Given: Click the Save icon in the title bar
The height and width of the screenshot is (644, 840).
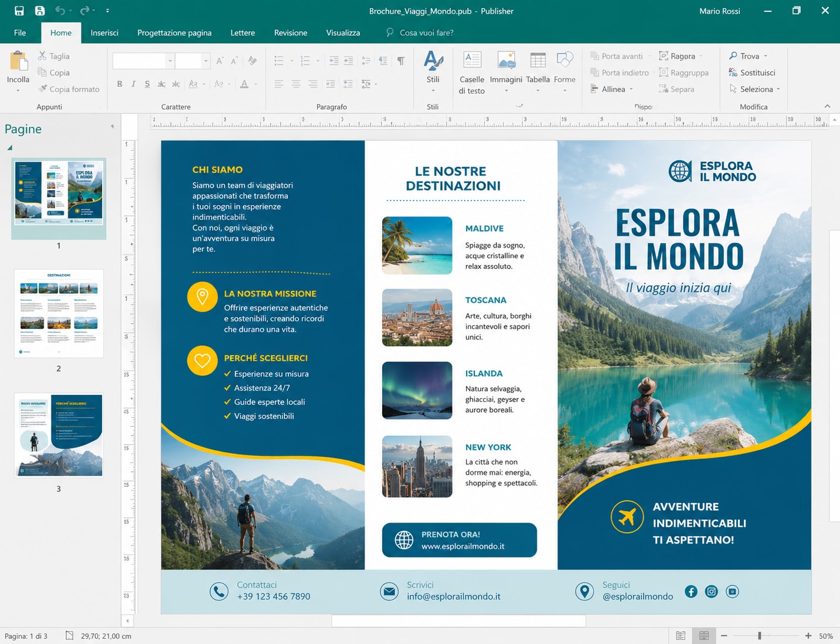Looking at the screenshot, I should [19, 11].
